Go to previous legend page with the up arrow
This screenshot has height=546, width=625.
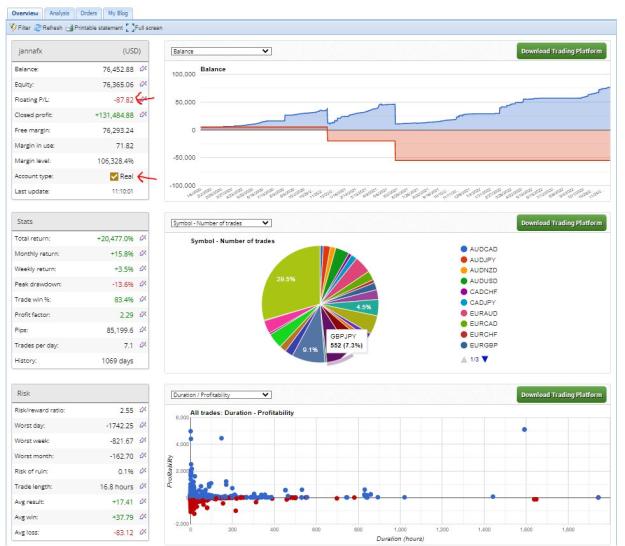point(464,359)
